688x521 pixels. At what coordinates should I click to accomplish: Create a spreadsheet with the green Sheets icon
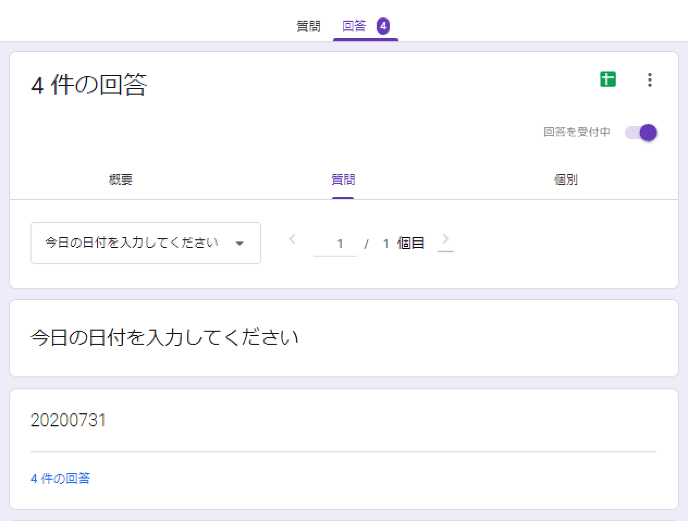(x=608, y=80)
